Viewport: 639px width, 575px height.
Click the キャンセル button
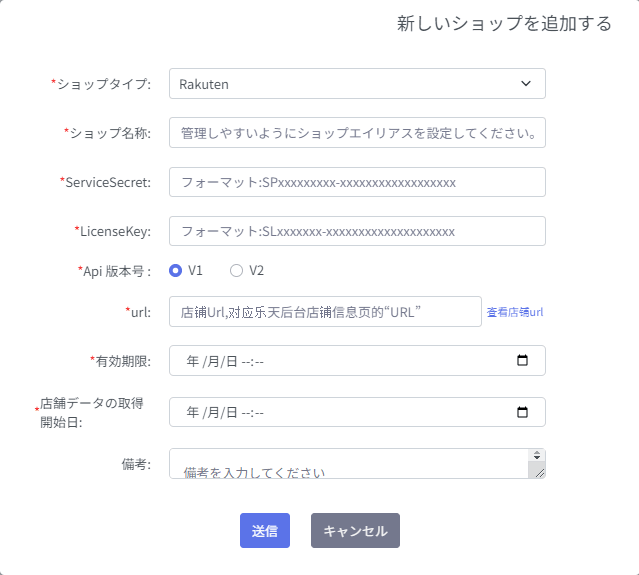(355, 531)
